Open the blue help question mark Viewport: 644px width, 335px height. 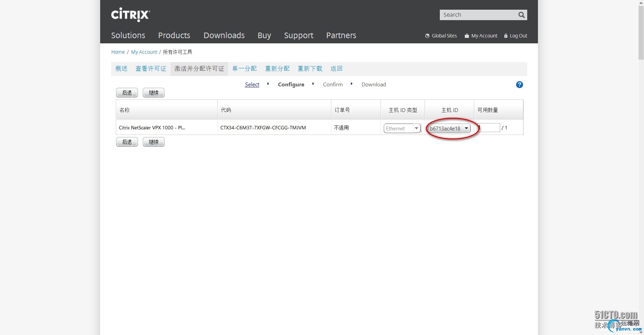pos(519,85)
